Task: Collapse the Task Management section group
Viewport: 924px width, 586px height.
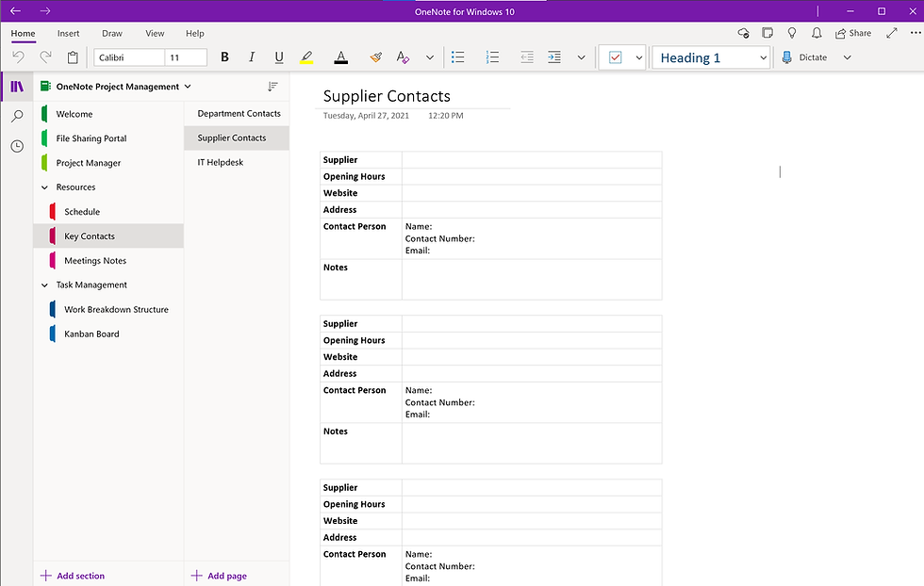Action: click(45, 285)
